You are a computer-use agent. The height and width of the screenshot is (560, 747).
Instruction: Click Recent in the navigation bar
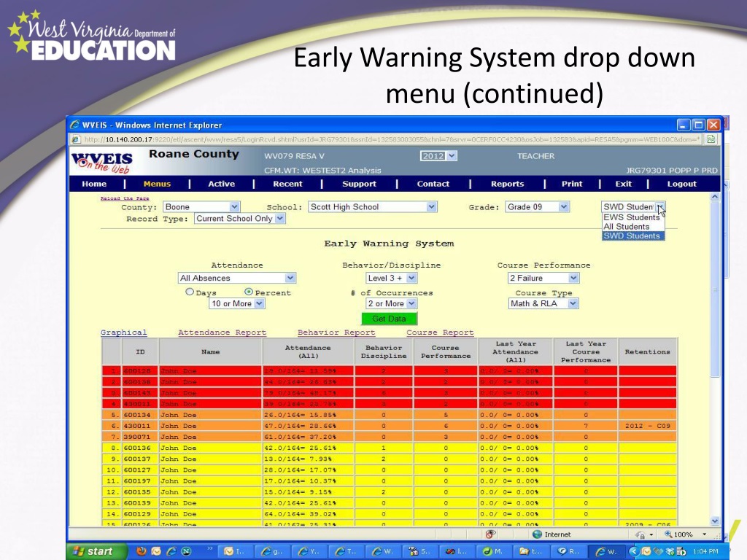tap(287, 184)
